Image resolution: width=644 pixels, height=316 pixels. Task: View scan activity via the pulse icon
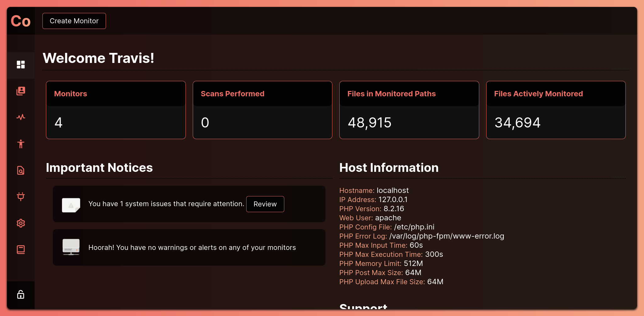pos(21,117)
